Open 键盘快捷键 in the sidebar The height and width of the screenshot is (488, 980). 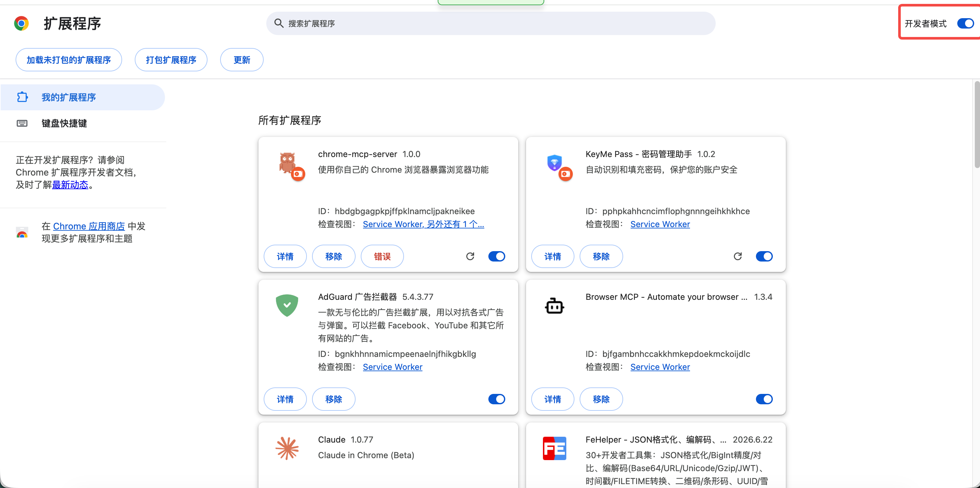[x=82, y=123]
